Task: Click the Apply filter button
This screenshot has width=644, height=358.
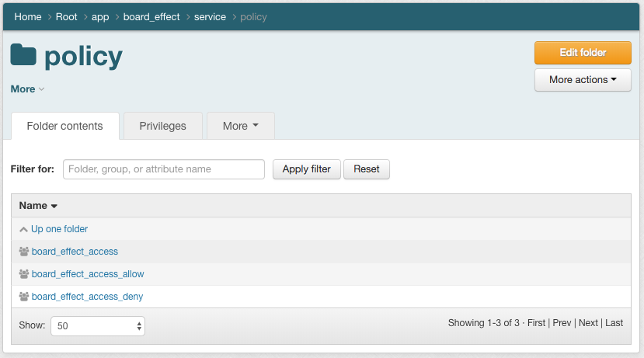Action: (306, 169)
